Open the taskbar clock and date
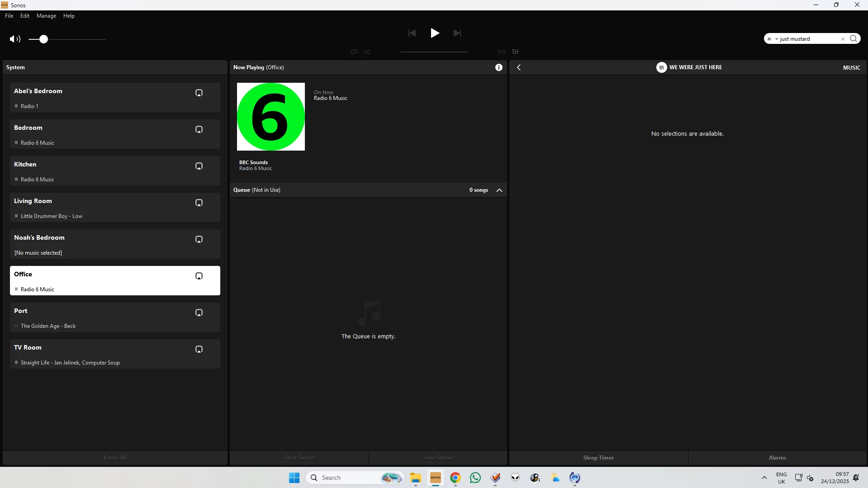The image size is (868, 488). coord(835,478)
